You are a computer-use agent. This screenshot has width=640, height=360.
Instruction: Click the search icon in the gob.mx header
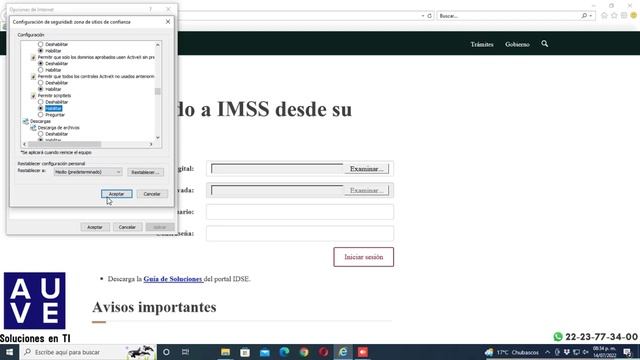coord(544,44)
